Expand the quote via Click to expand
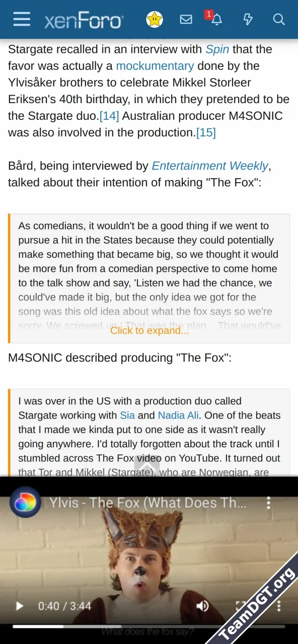Screen dimensions: 298x644 [150, 331]
